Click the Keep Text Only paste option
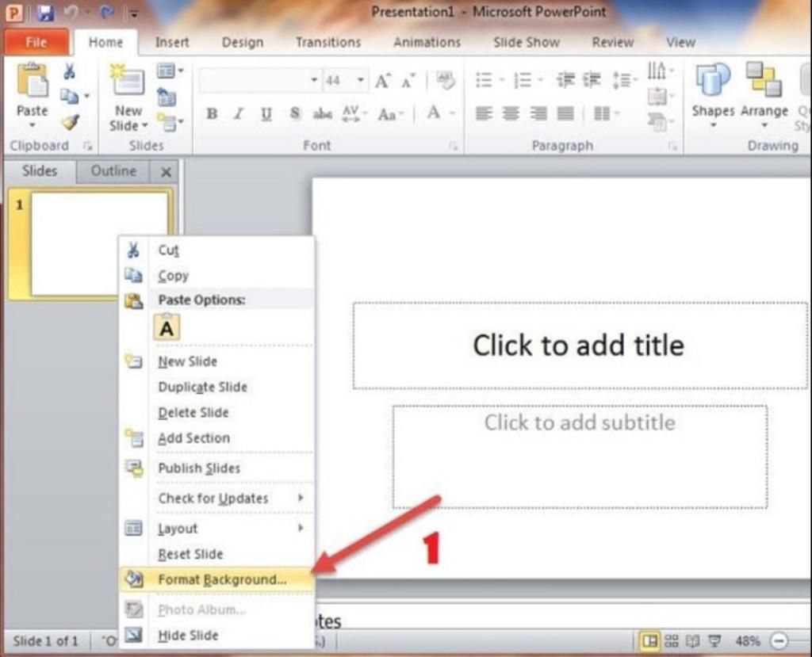The image size is (812, 657). point(167,328)
